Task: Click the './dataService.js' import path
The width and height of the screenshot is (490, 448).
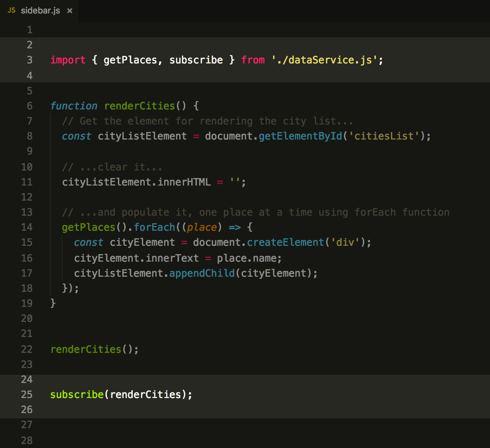Action: pos(325,60)
